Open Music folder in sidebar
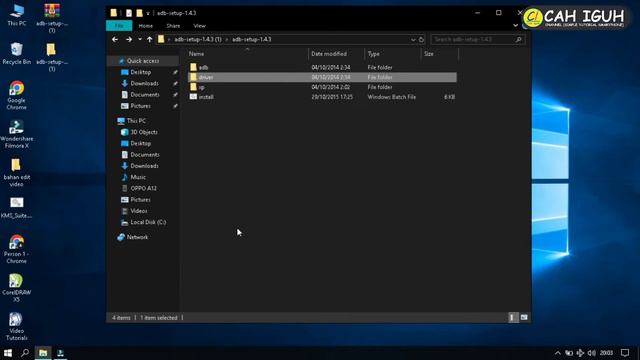The height and width of the screenshot is (360, 640). (138, 177)
